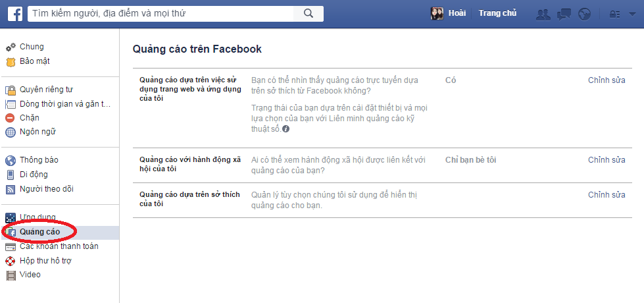Click the Chỉ bạn bè tôi value

pyautogui.click(x=471, y=160)
